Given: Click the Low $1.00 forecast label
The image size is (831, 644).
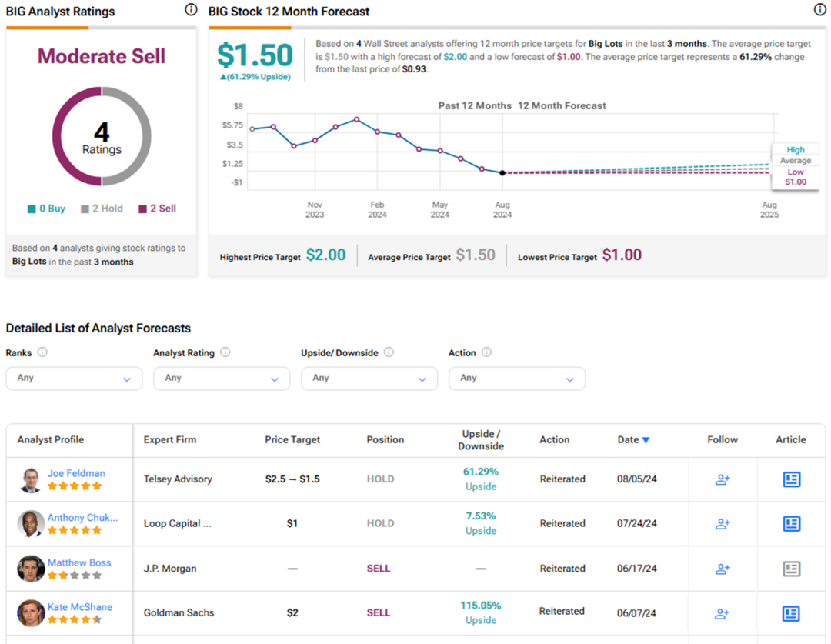Looking at the screenshot, I should pyautogui.click(x=795, y=177).
